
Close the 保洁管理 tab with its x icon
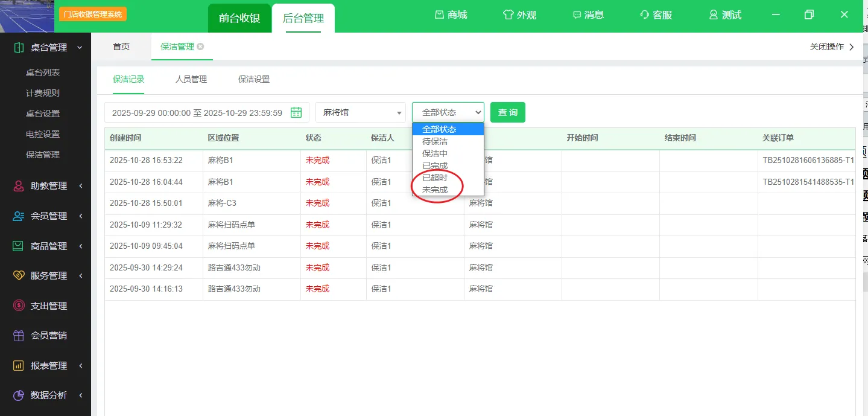[200, 46]
